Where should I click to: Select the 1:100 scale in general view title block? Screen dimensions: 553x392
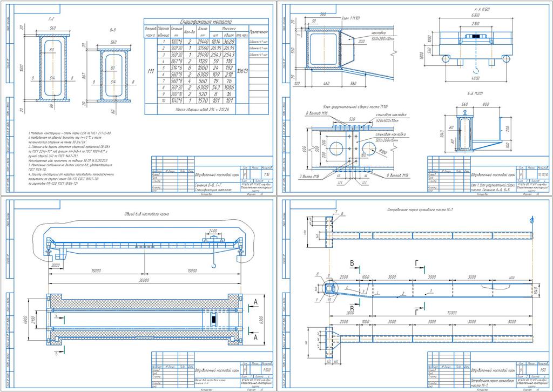(267, 370)
